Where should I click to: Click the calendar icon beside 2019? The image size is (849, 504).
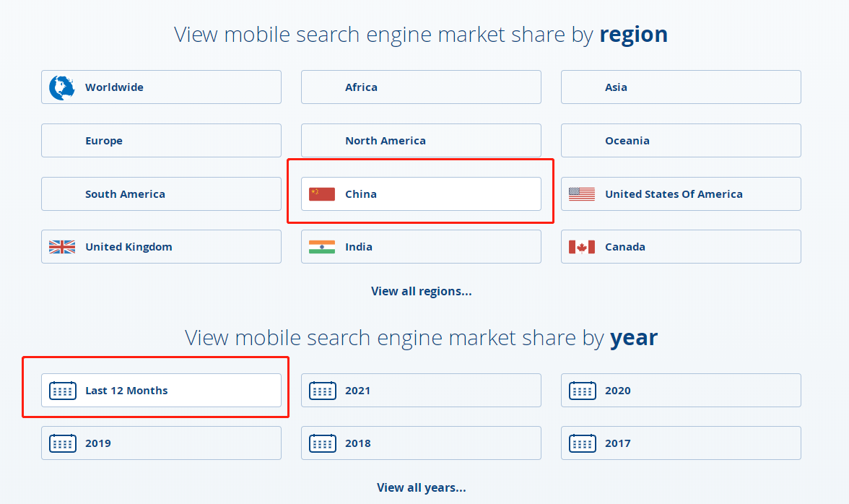click(x=62, y=443)
